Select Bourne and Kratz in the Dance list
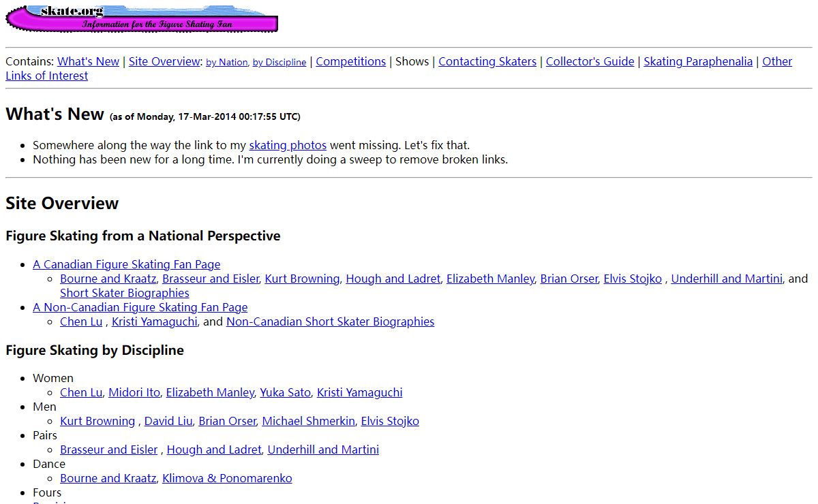This screenshot has width=818, height=504. tap(108, 478)
